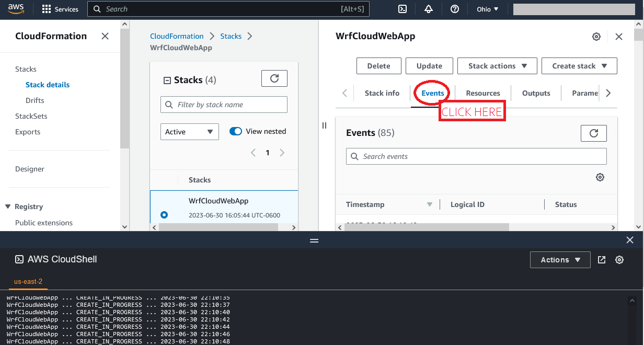Open the Create stack dropdown
644x345 pixels.
click(x=579, y=66)
